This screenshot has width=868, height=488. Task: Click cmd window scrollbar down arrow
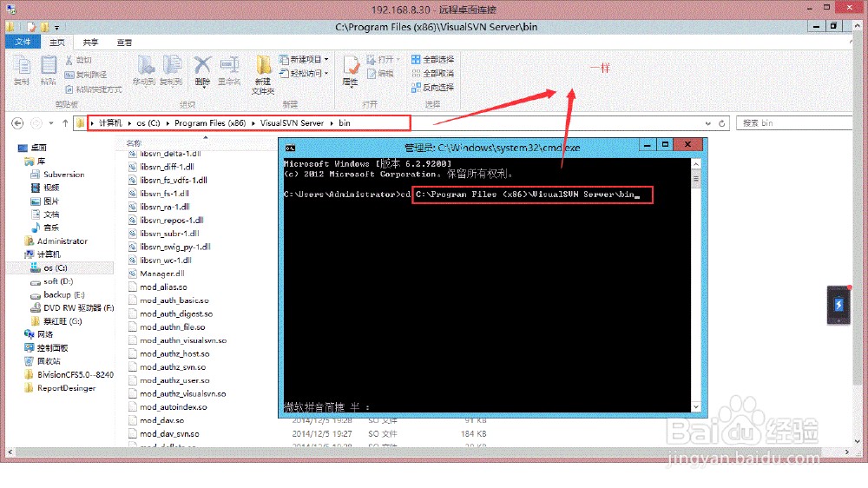[x=696, y=406]
